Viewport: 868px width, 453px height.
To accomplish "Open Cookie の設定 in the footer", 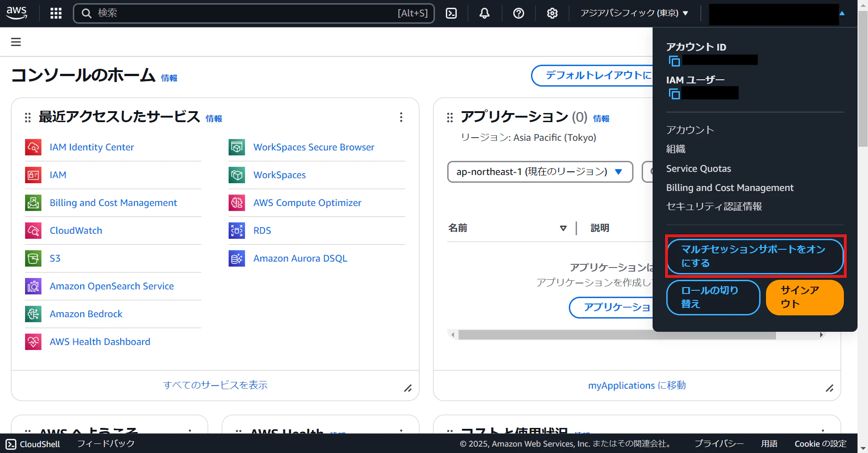I will [x=820, y=444].
